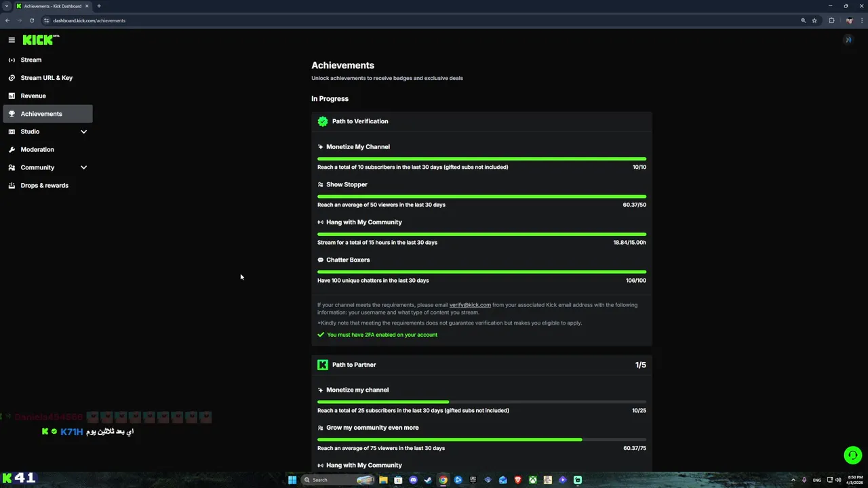Viewport: 868px width, 488px height.
Task: Open Xbox app from taskbar
Action: [x=532, y=480]
